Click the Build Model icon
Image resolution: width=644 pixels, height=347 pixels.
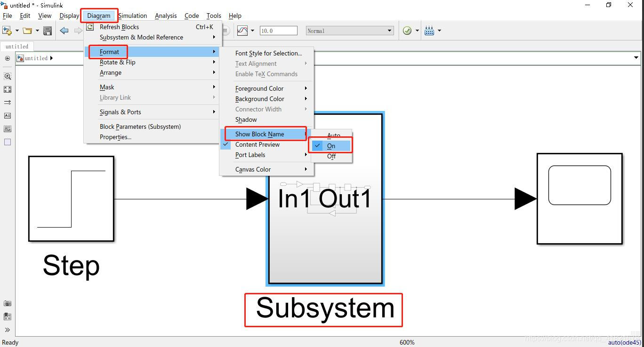pos(429,31)
